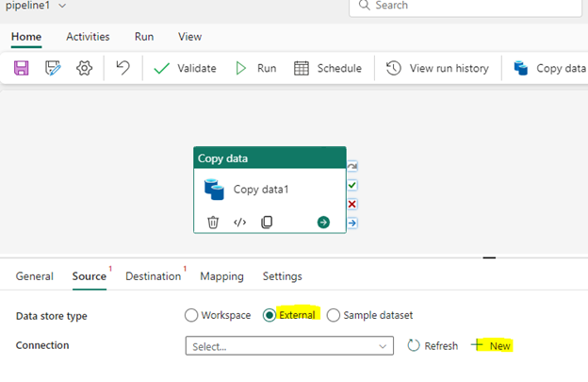Click the search magnifier icon
588x382 pixels.
[364, 5]
